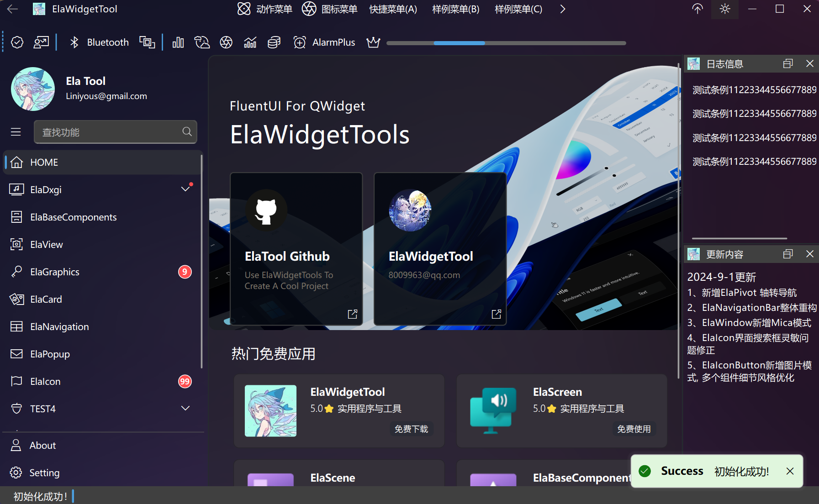Viewport: 819px width, 504px height.
Task: Click the ElaGraphics red 9 badge
Action: (185, 272)
